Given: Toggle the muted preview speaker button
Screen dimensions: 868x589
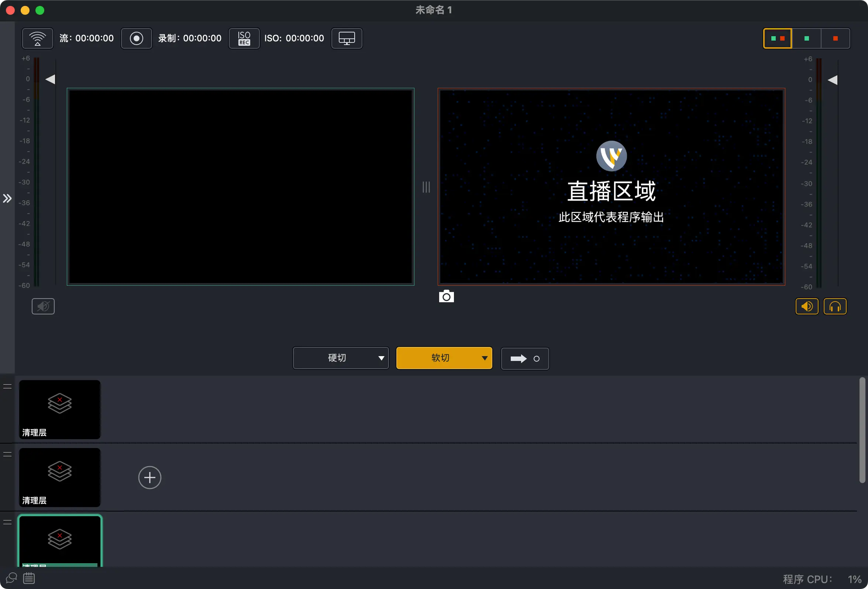Looking at the screenshot, I should (43, 307).
